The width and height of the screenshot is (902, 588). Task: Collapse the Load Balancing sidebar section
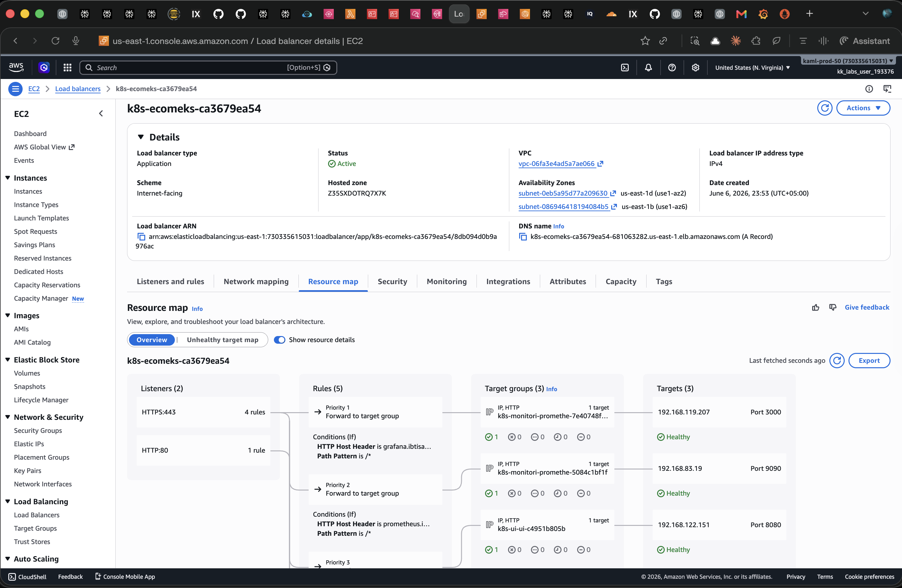(x=8, y=502)
